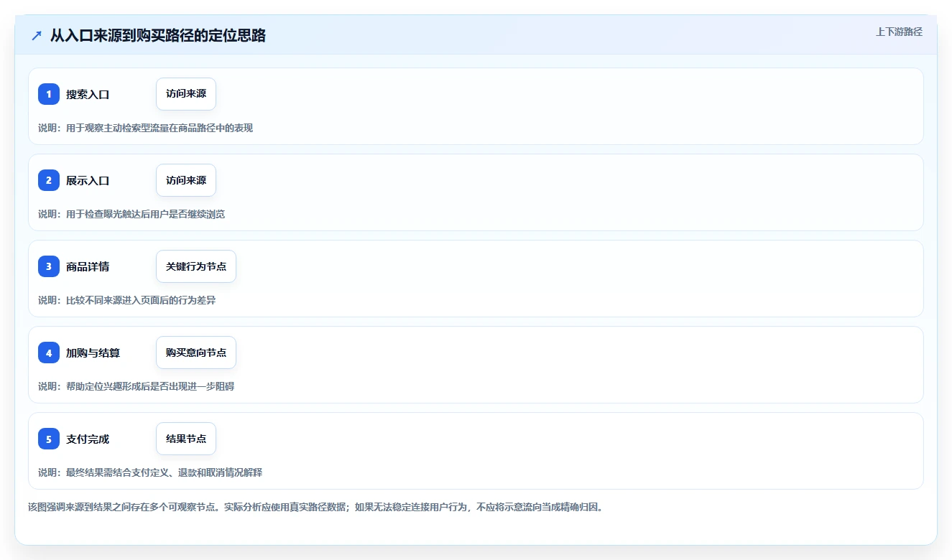Click the title 从入口来源到购买路径的定位思路
952x560 pixels.
(158, 36)
